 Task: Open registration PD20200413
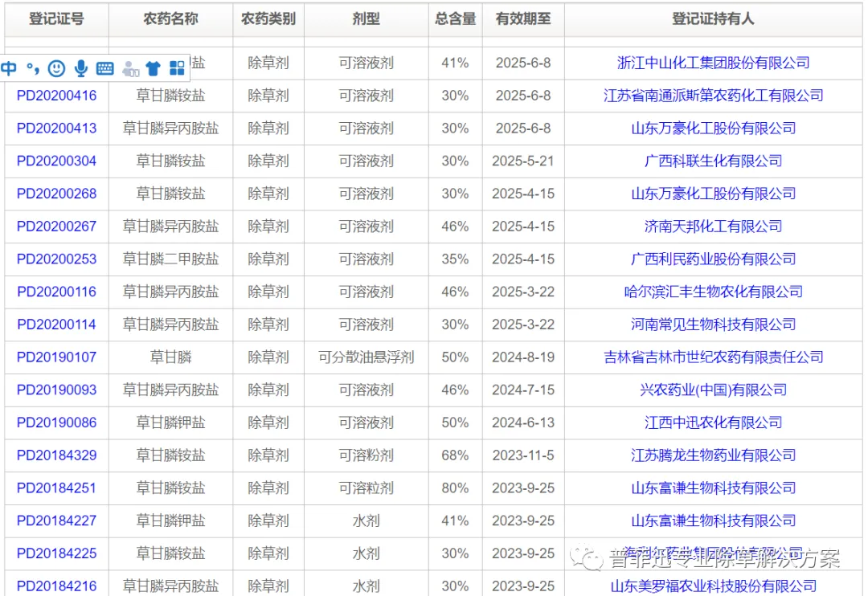(x=56, y=129)
